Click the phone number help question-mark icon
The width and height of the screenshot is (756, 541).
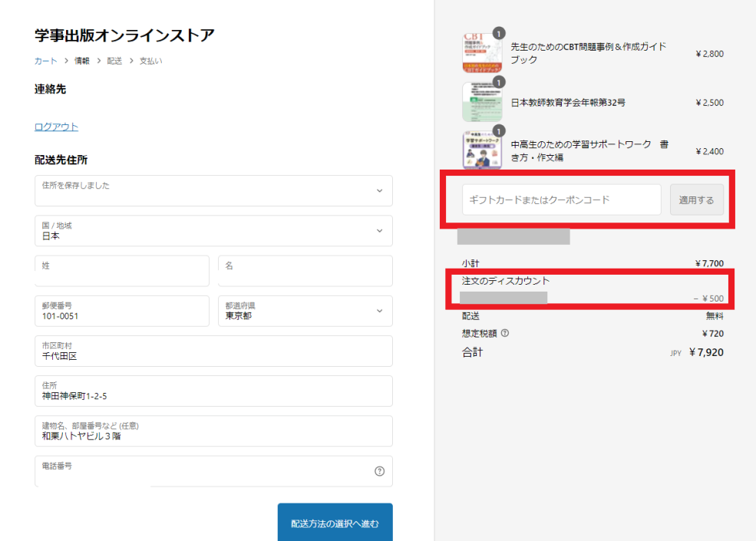click(x=379, y=471)
